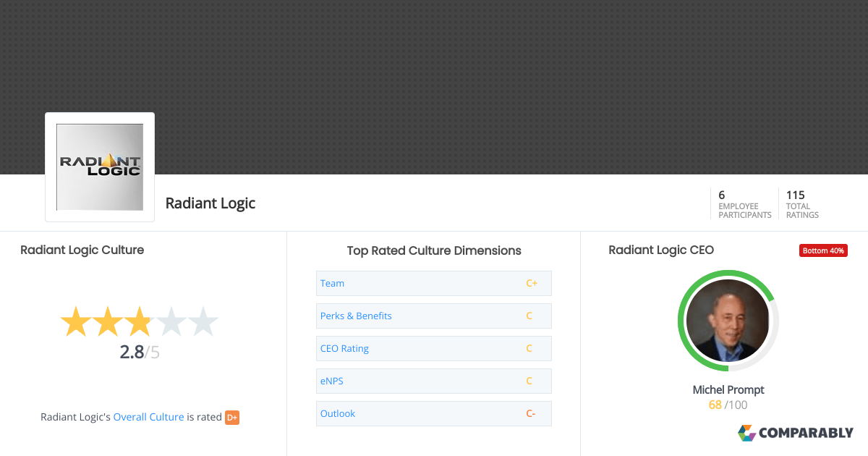This screenshot has height=456, width=868.
Task: Click the Outlook dimension row
Action: pyautogui.click(x=338, y=413)
